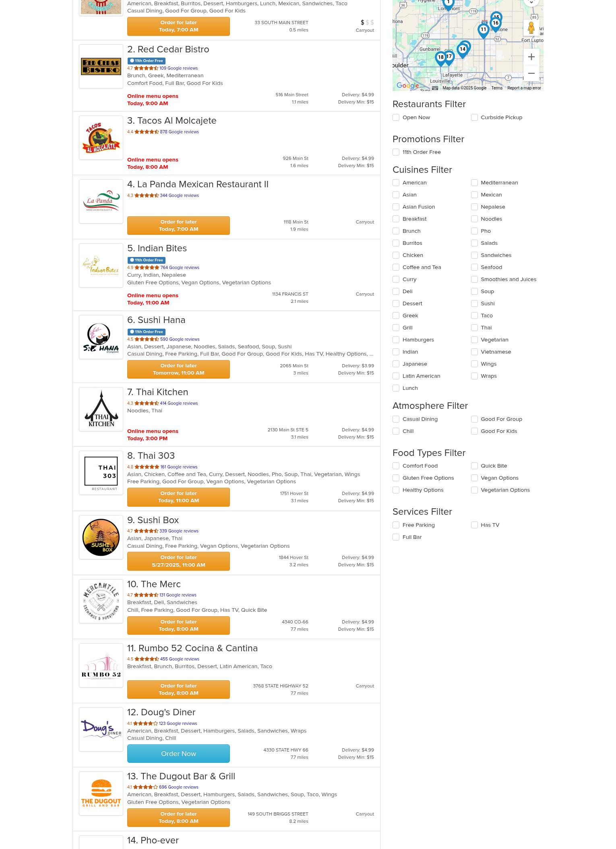The height and width of the screenshot is (849, 616).
Task: Select map pin number 18
Action: point(440,58)
